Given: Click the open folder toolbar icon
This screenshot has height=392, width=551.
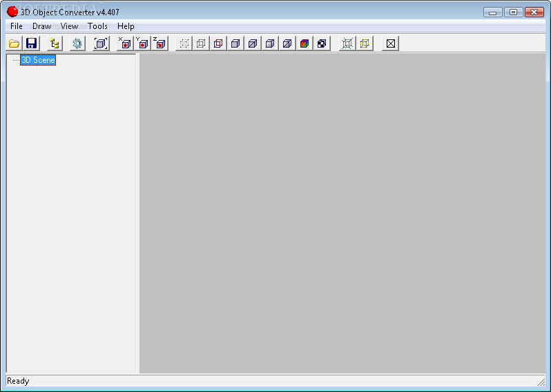Looking at the screenshot, I should (x=14, y=43).
